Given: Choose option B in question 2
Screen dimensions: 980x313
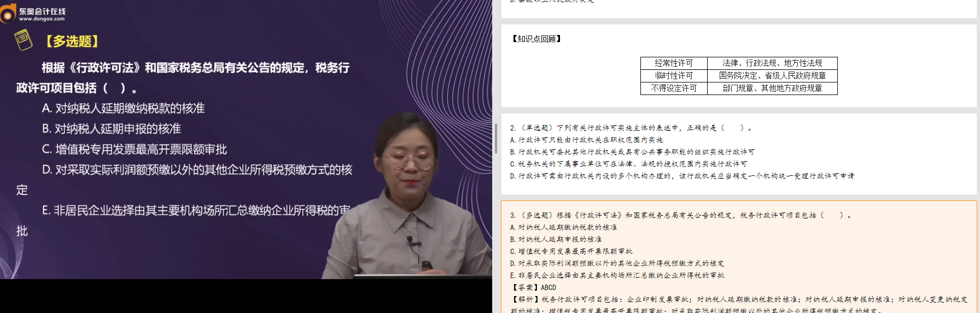Looking at the screenshot, I should pos(632,152).
